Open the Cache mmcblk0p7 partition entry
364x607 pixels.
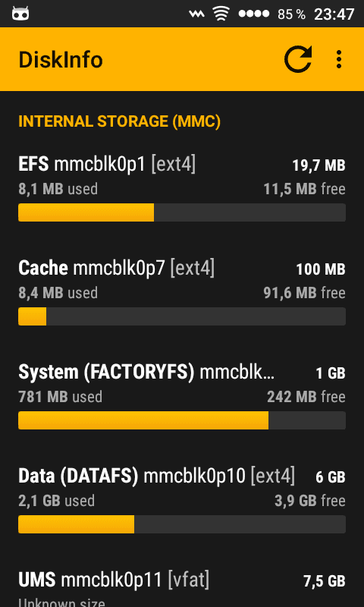coord(182,292)
